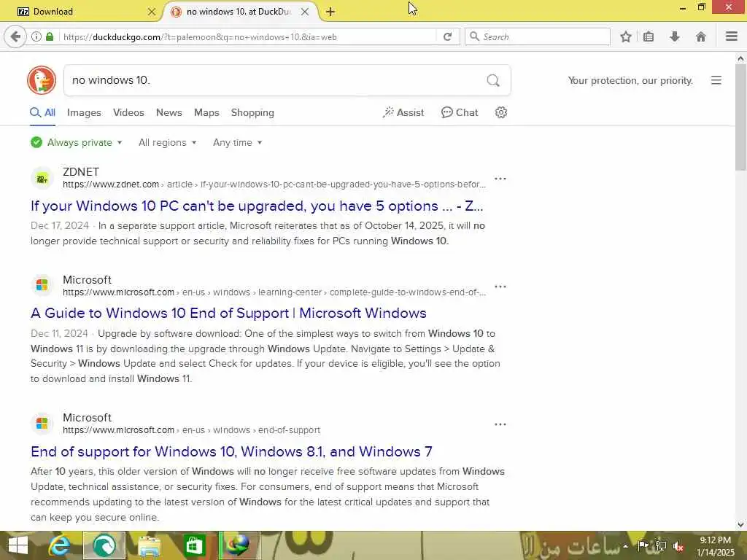Switch to News results

[169, 112]
